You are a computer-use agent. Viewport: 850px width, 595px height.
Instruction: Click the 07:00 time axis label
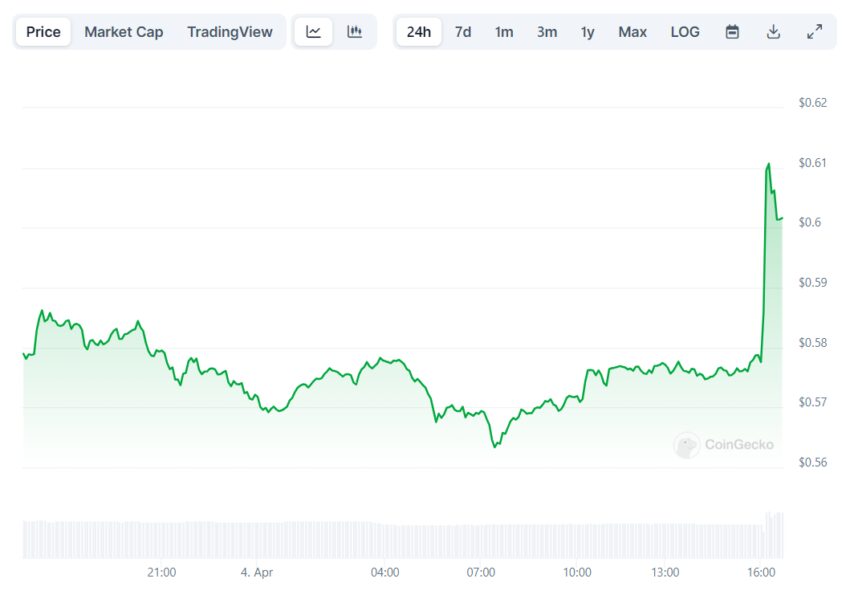click(x=481, y=572)
